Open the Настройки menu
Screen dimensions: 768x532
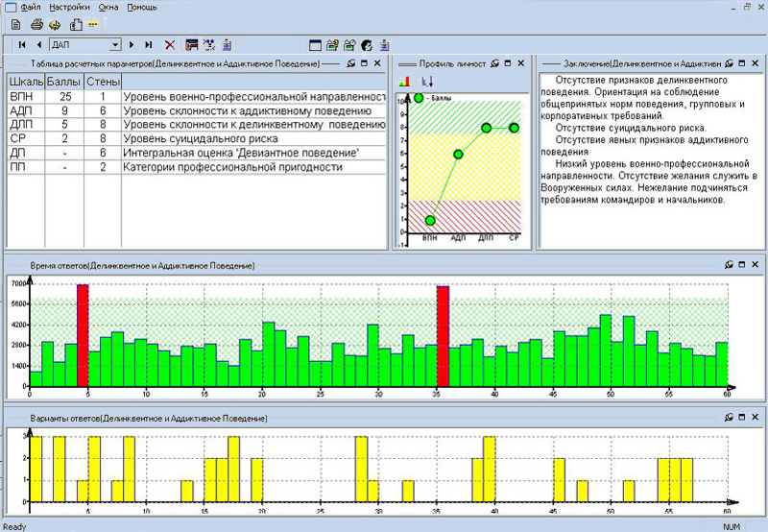[x=68, y=6]
